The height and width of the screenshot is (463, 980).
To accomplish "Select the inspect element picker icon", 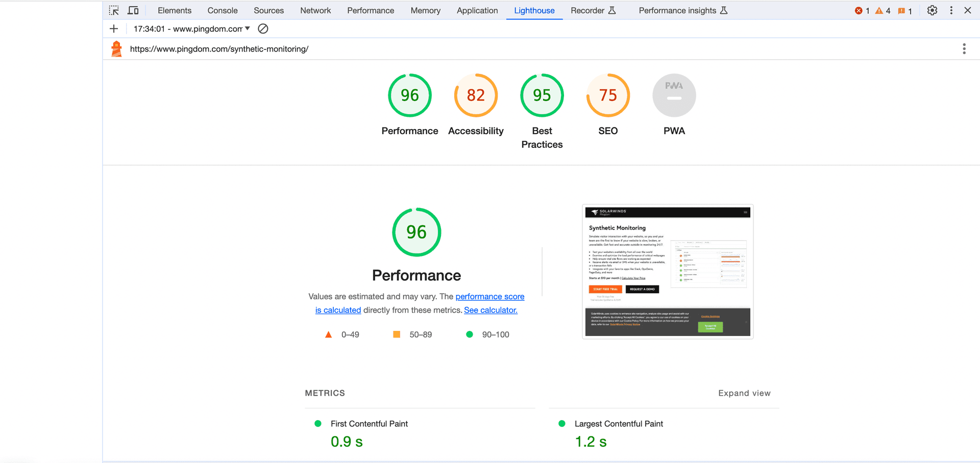I will pyautogui.click(x=114, y=10).
